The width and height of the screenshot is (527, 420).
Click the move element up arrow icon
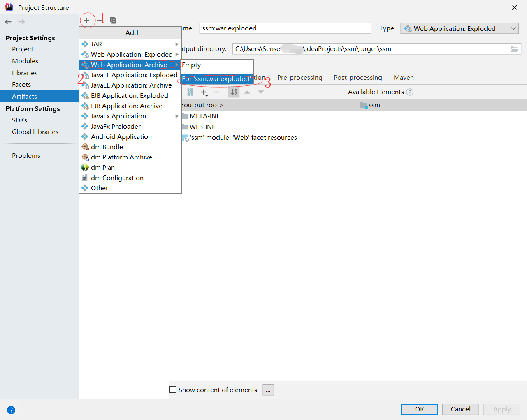247,92
